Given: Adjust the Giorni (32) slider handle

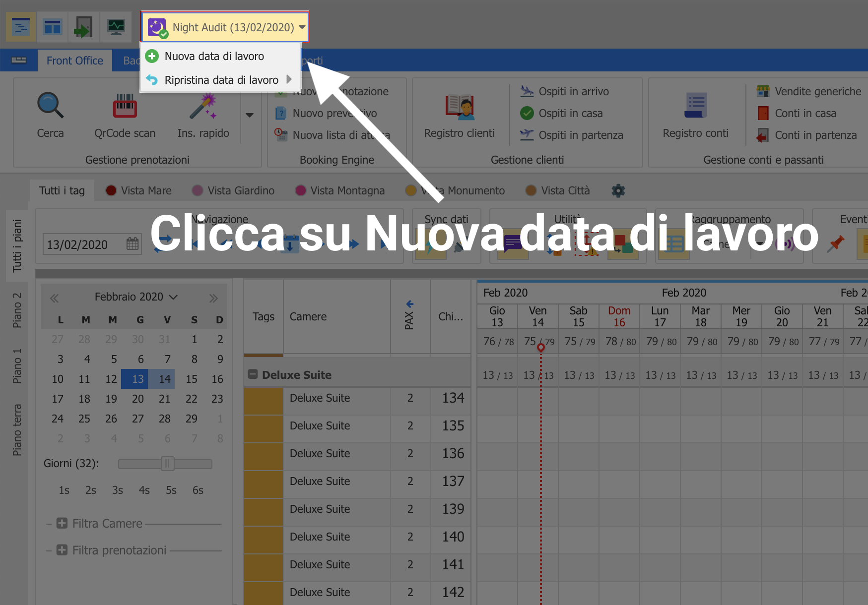Looking at the screenshot, I should pos(167,464).
